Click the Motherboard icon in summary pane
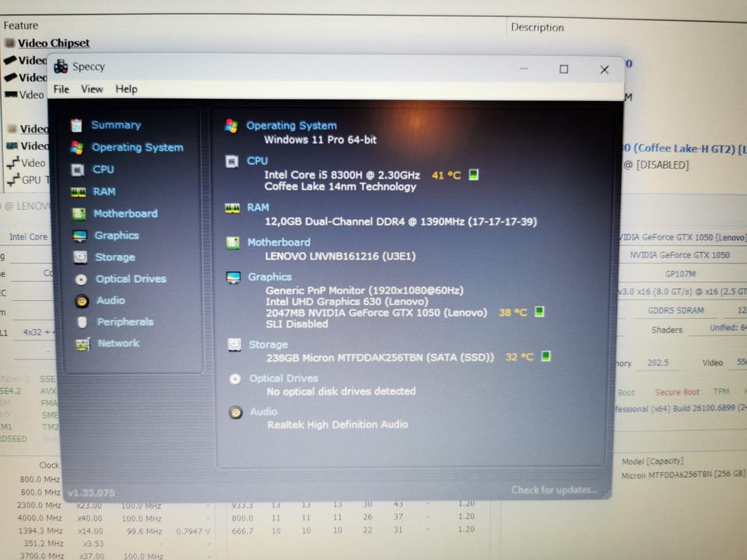This screenshot has width=747, height=560. click(233, 243)
